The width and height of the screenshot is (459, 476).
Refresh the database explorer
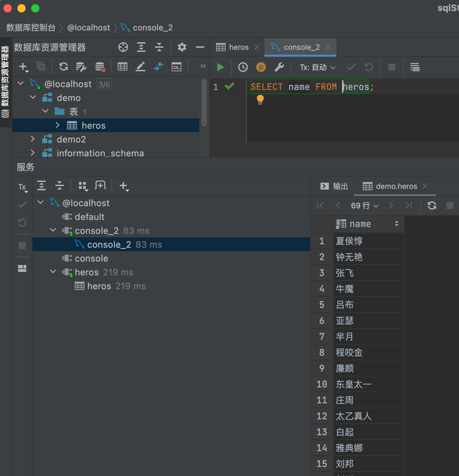click(64, 66)
